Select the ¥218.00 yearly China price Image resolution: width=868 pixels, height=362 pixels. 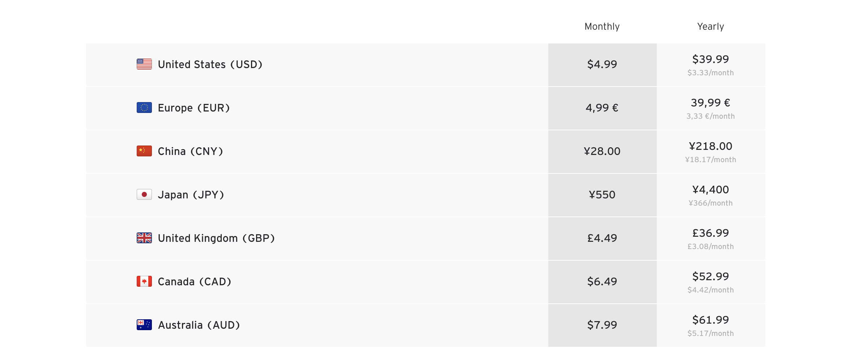(x=711, y=146)
